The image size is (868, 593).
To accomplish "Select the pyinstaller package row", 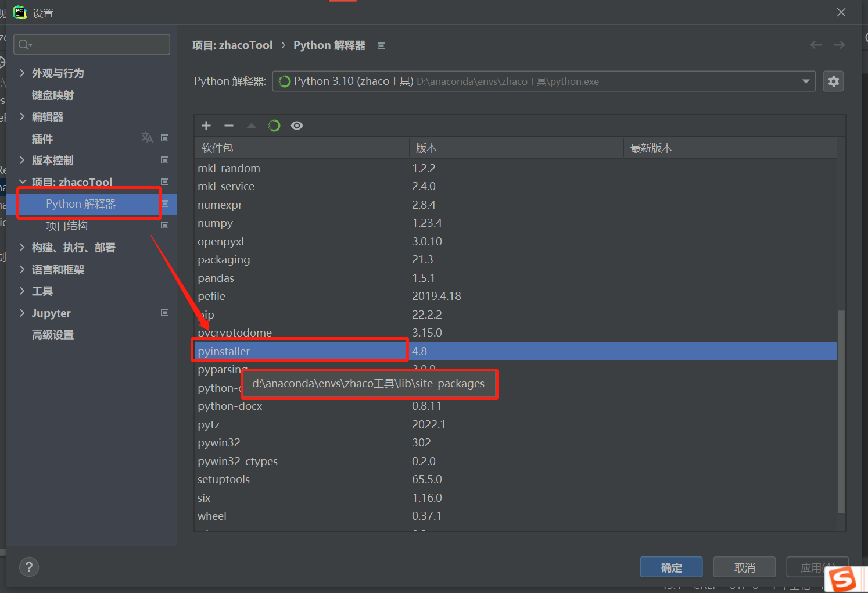I will pyautogui.click(x=516, y=351).
